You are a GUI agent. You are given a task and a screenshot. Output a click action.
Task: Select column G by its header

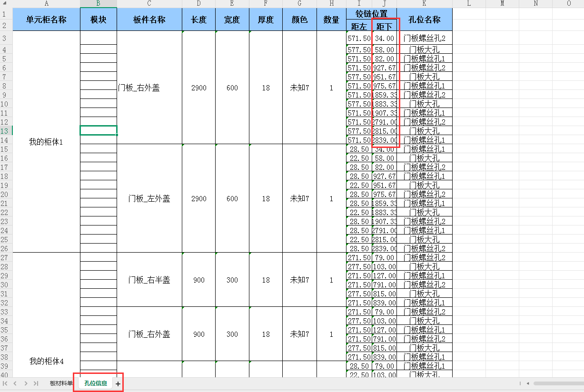pyautogui.click(x=299, y=3)
